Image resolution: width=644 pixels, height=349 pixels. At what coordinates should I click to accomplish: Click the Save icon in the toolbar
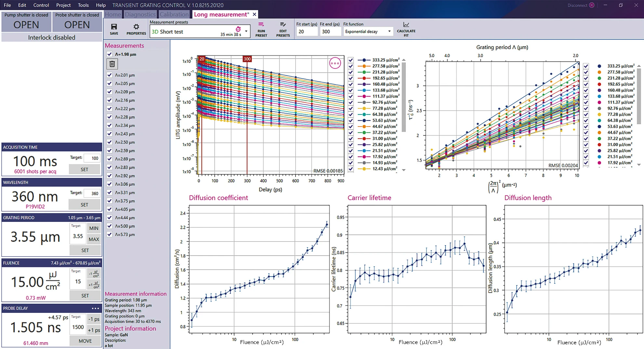114,27
